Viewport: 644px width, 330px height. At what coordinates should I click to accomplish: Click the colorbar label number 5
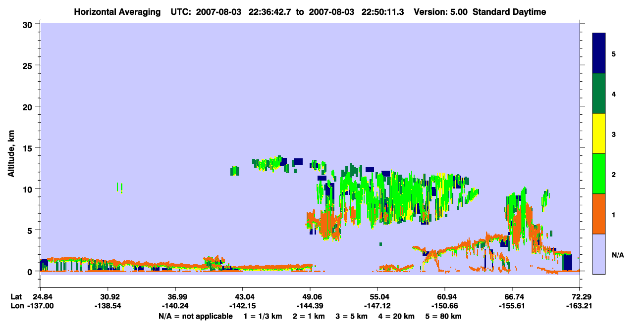coord(614,54)
